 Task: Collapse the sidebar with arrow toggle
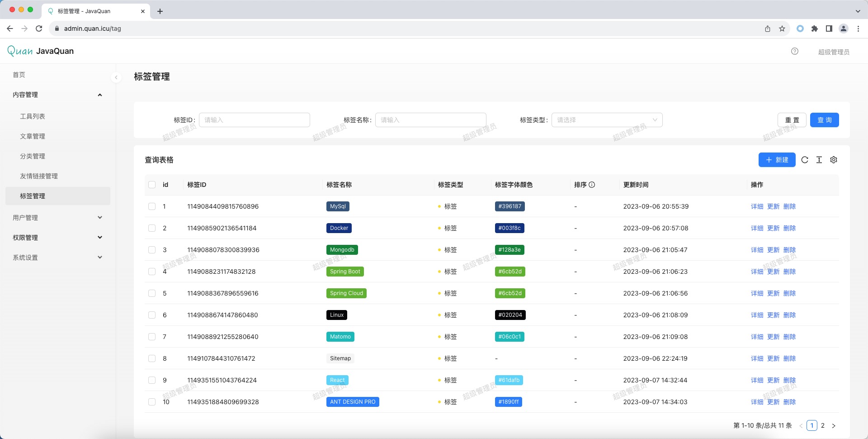(116, 77)
